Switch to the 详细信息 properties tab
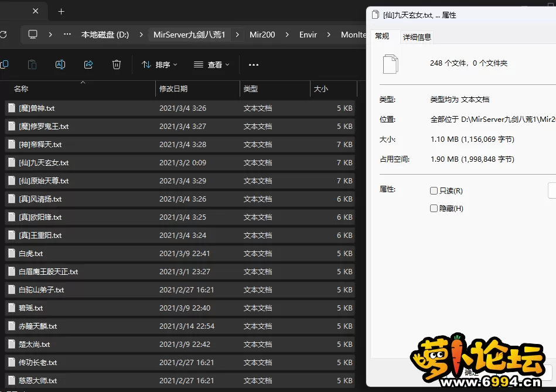Screen dimensions: 556x392 click(417, 37)
